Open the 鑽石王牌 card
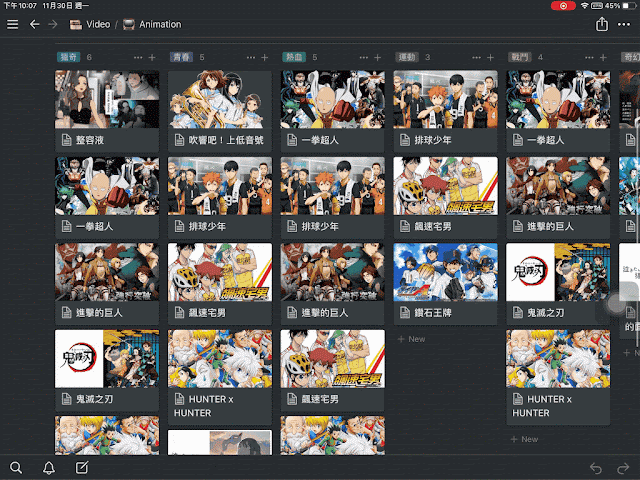Viewport: 640px width, 480px height. [445, 284]
